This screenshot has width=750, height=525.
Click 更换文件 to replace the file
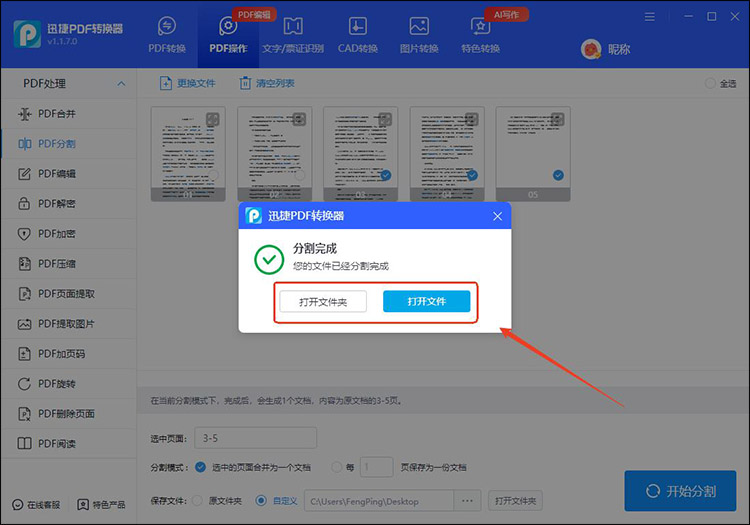[187, 83]
